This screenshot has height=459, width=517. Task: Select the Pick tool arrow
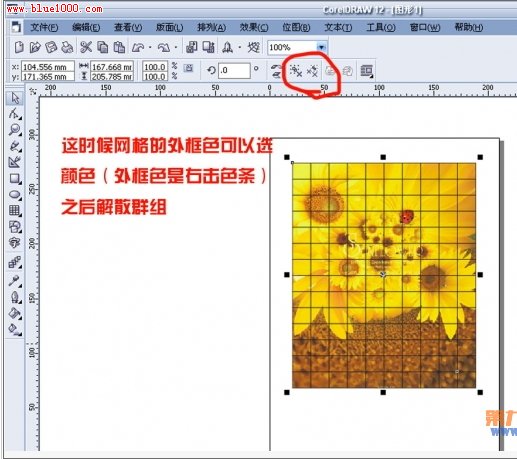click(x=15, y=98)
